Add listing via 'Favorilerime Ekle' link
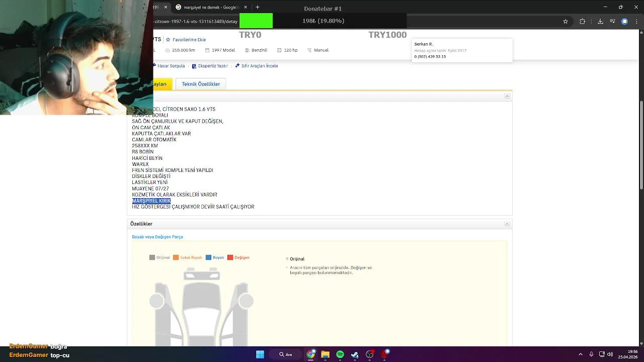This screenshot has height=362, width=644. click(189, 40)
